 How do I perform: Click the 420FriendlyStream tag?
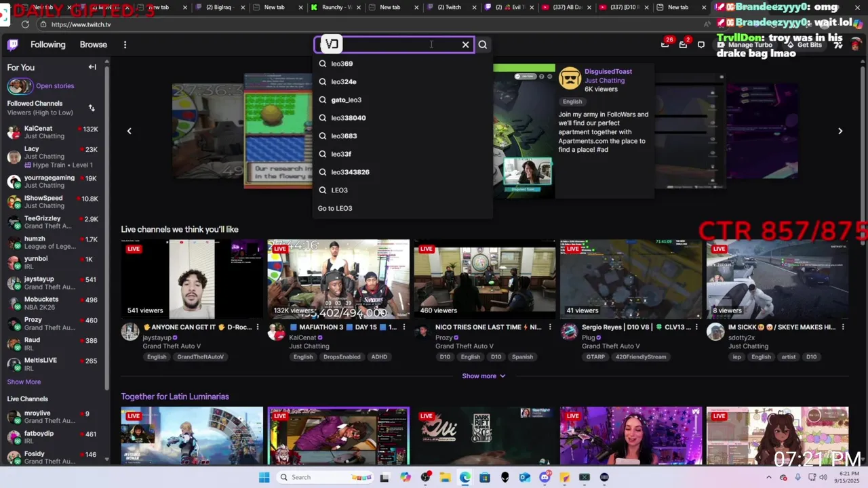click(x=641, y=357)
